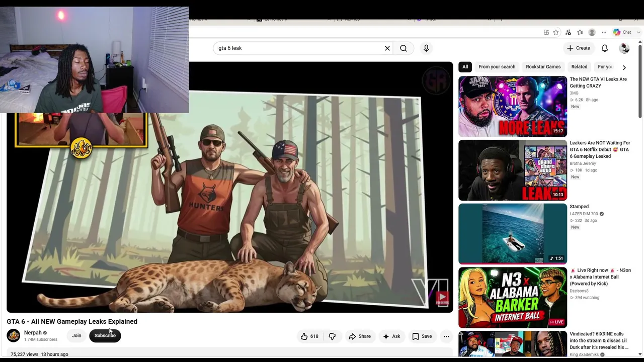Open the 3MG channel name

click(574, 94)
